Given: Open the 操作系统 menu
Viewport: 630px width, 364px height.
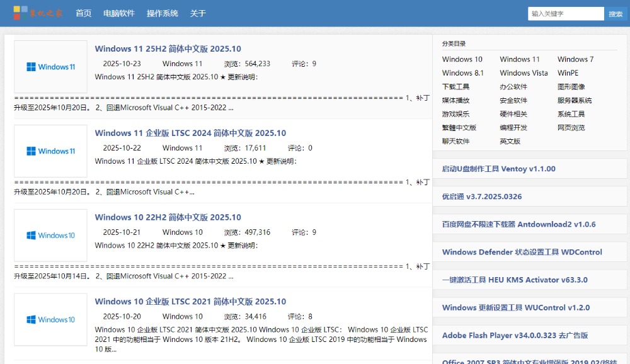Looking at the screenshot, I should click(x=162, y=13).
